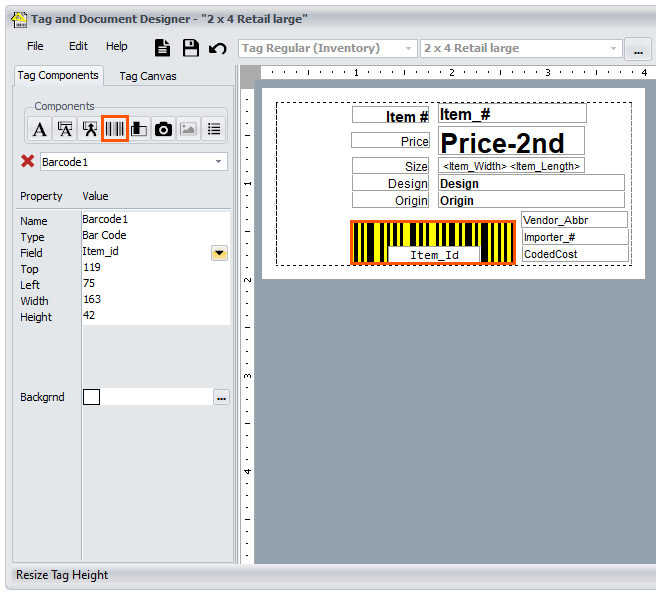The image size is (656, 596).
Task: Select the Vendor_Abbr field on canvas
Action: pos(574,220)
